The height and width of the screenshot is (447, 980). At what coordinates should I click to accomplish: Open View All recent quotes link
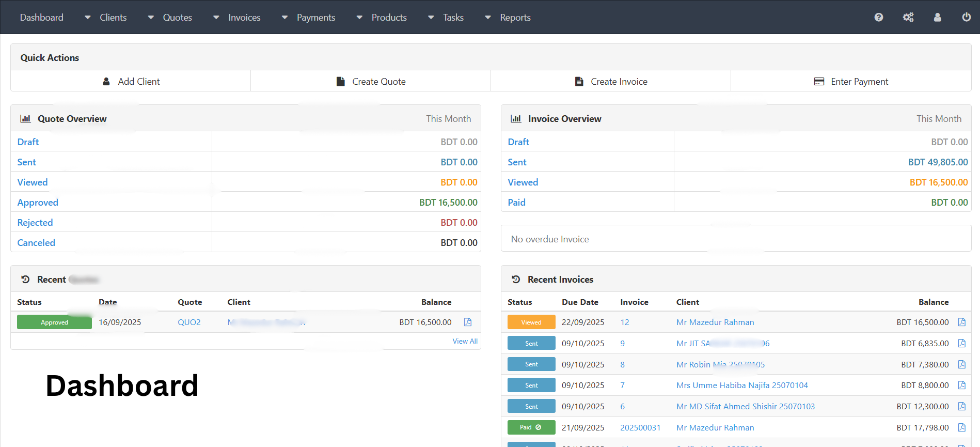[x=465, y=342]
